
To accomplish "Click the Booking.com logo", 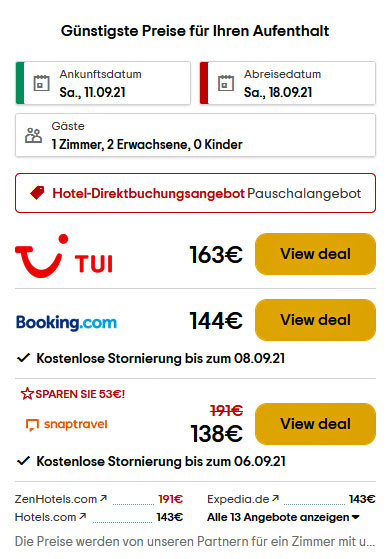I will click(x=66, y=323).
